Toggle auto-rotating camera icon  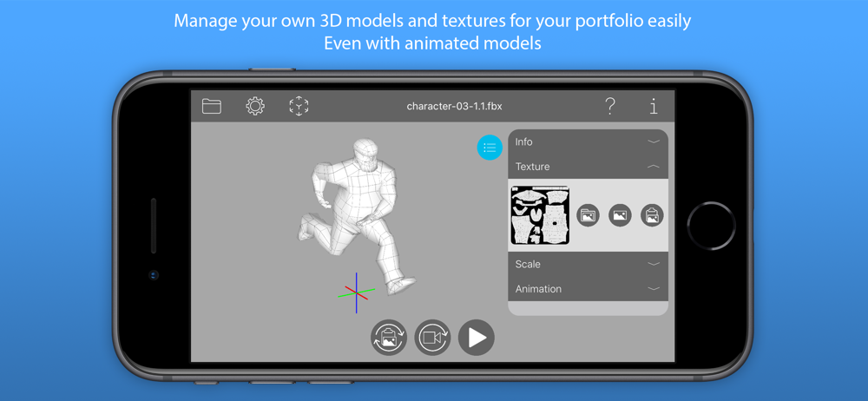pos(432,338)
